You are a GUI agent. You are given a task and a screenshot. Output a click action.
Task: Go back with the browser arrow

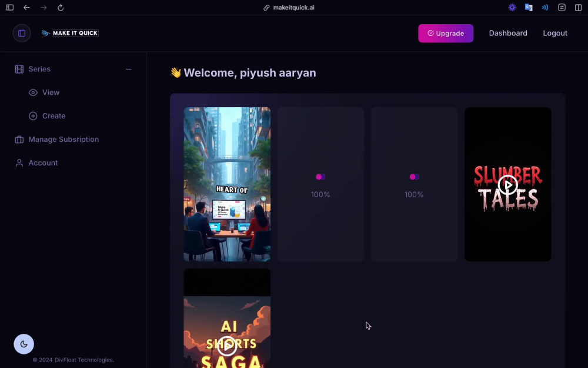point(26,8)
